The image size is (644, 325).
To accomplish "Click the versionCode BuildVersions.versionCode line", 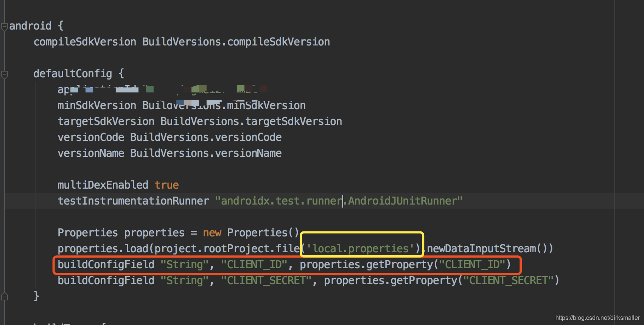I will (x=170, y=137).
